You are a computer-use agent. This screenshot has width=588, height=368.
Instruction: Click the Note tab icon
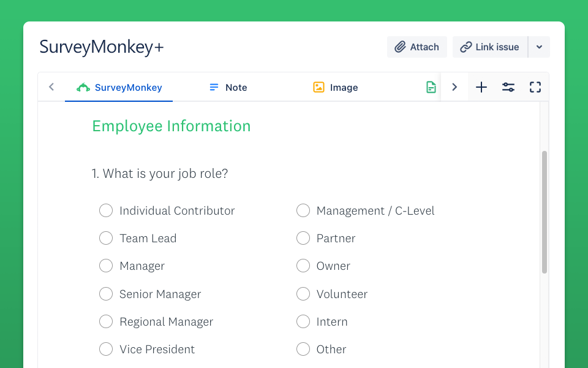(x=214, y=88)
